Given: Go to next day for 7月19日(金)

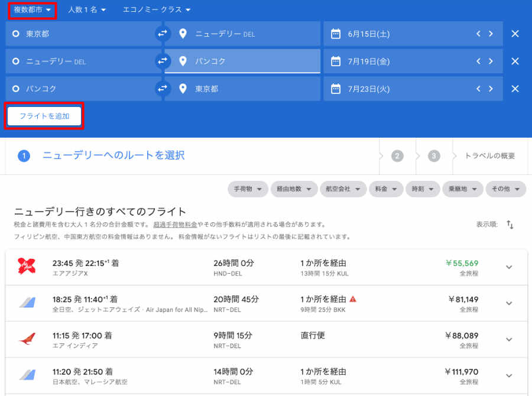Looking at the screenshot, I should click(491, 61).
